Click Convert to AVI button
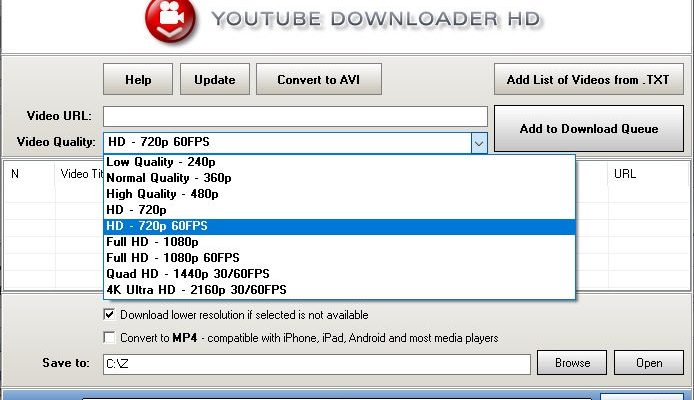The image size is (694, 400). click(x=319, y=79)
